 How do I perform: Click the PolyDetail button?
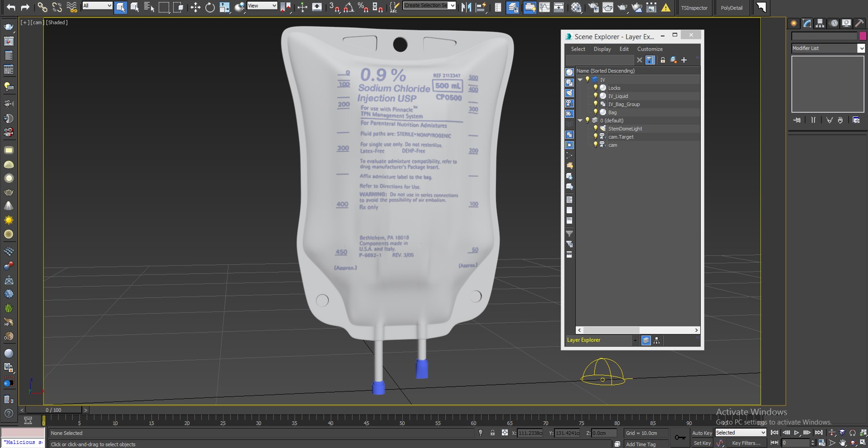pos(731,8)
